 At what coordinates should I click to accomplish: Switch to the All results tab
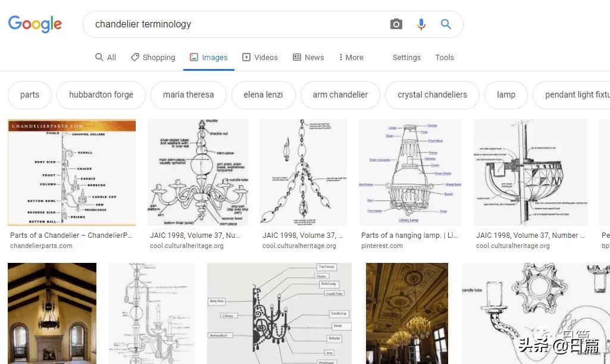tap(106, 57)
